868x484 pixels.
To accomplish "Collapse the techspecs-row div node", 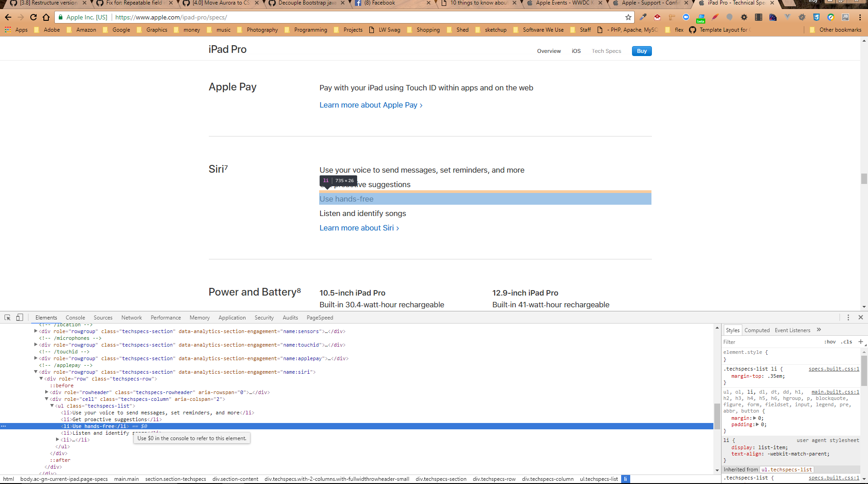I will 41,379.
